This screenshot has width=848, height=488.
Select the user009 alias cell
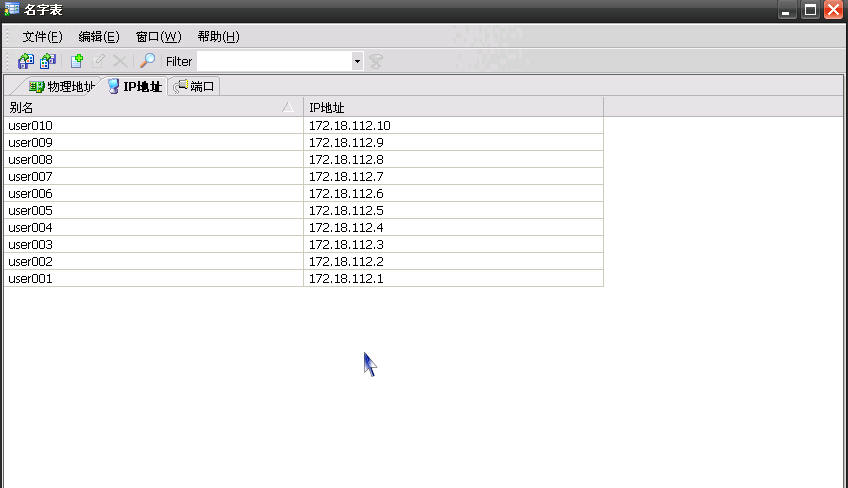tap(154, 142)
